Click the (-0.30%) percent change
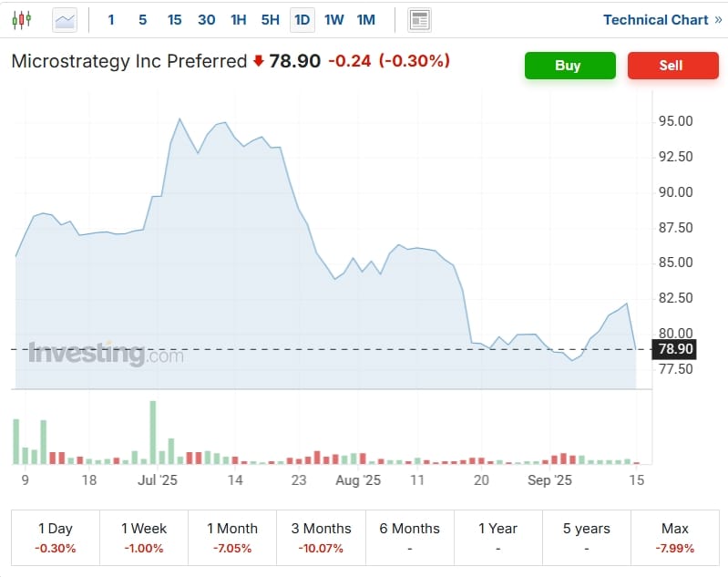Image resolution: width=728 pixels, height=577 pixels. pyautogui.click(x=415, y=61)
